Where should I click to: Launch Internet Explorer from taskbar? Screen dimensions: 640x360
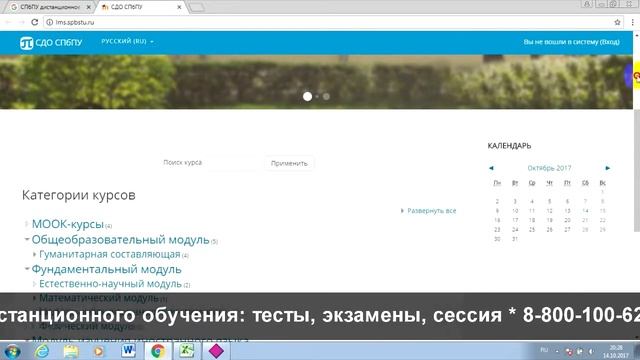click(x=42, y=351)
